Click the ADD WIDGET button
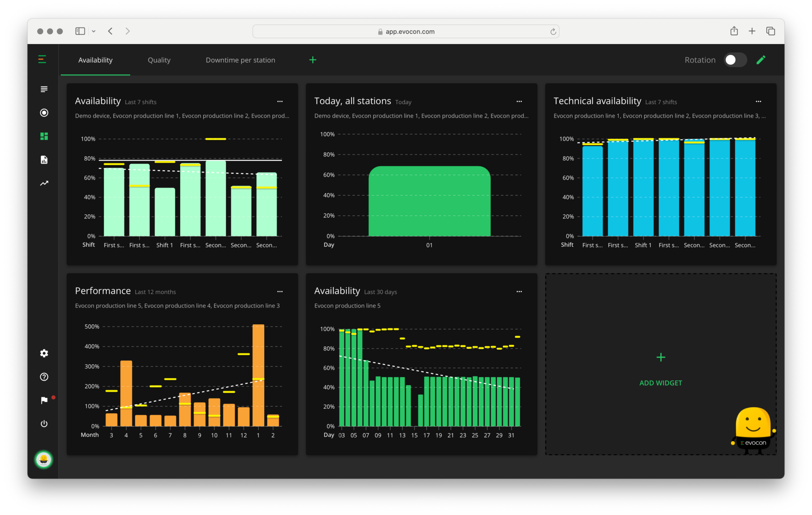Screen dimensions: 812x515 click(x=661, y=383)
